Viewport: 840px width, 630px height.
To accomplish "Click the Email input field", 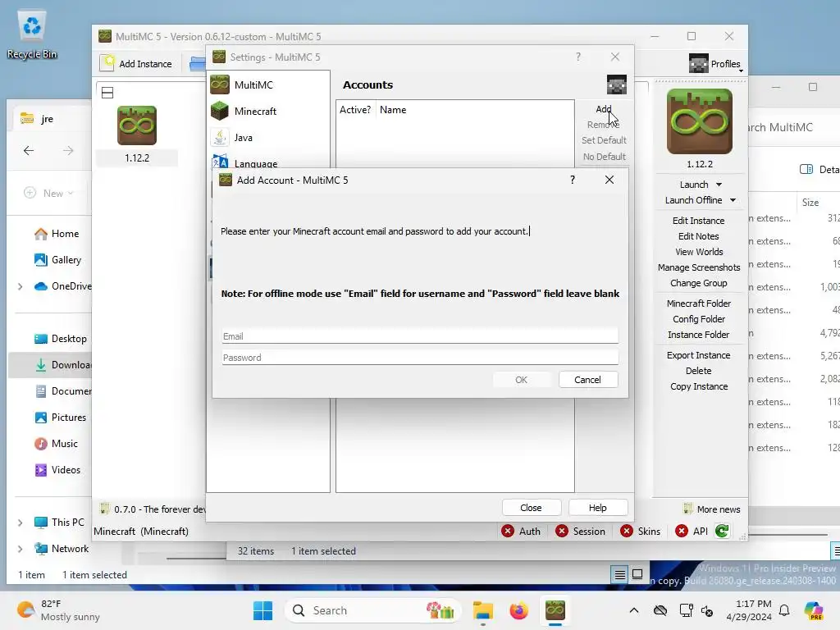I will 420,336.
